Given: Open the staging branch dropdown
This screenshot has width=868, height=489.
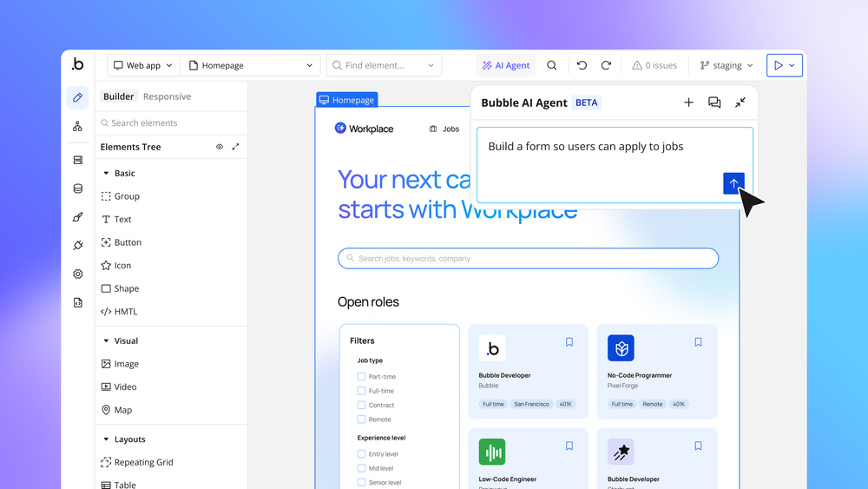Looking at the screenshot, I should coord(727,65).
